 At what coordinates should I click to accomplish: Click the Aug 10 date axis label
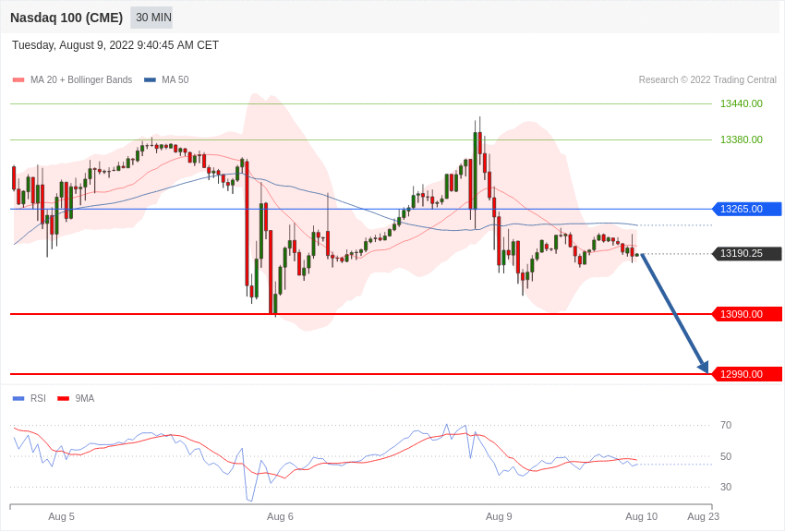[x=641, y=517]
